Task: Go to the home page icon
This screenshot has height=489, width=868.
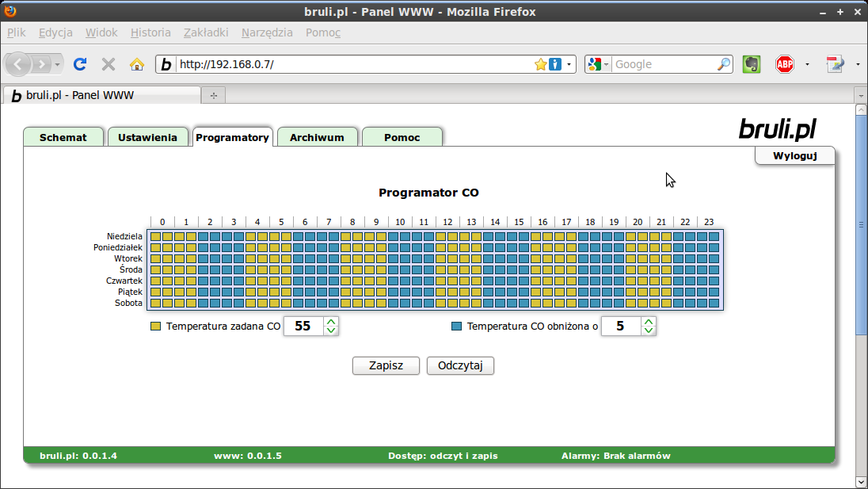Action: [137, 64]
